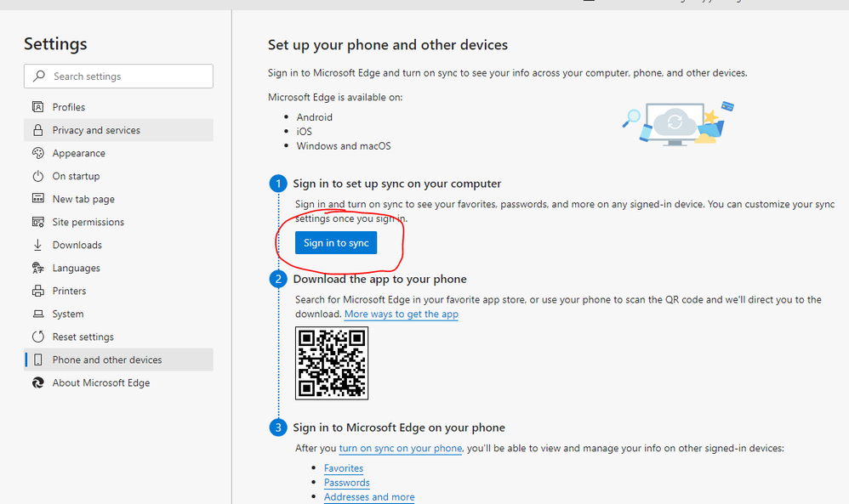The image size is (849, 504).
Task: Click the Reset settings circular arrow icon
Action: (38, 337)
